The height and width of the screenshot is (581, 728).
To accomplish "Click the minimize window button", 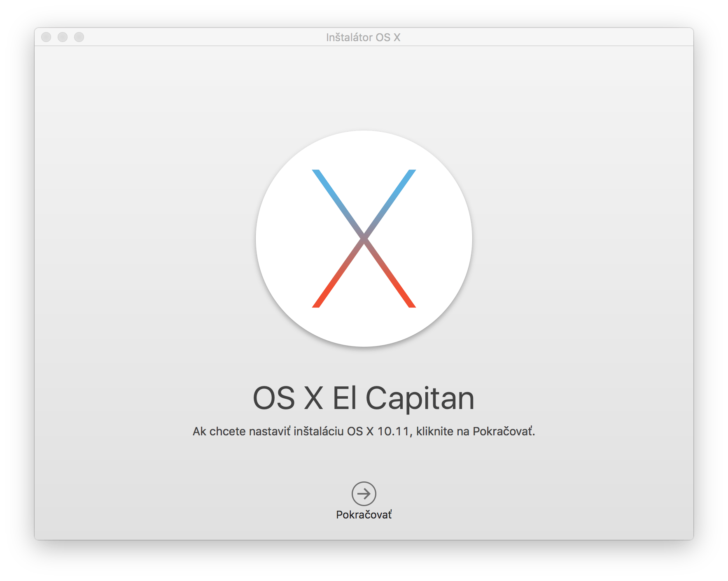I will [63, 37].
